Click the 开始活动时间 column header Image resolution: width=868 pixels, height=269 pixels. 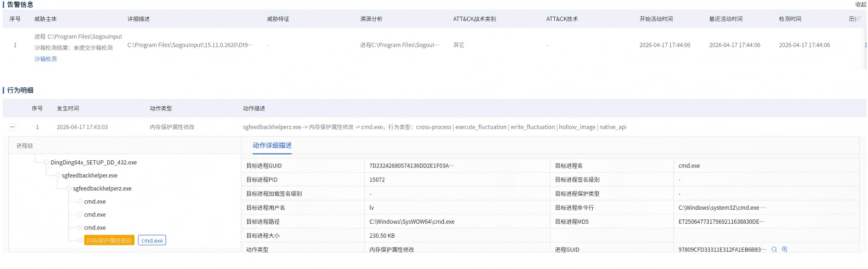point(656,19)
